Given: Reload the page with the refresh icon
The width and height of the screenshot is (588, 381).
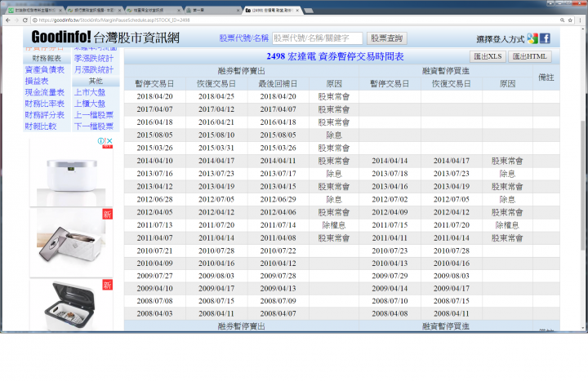Looking at the screenshot, I should click(25, 20).
